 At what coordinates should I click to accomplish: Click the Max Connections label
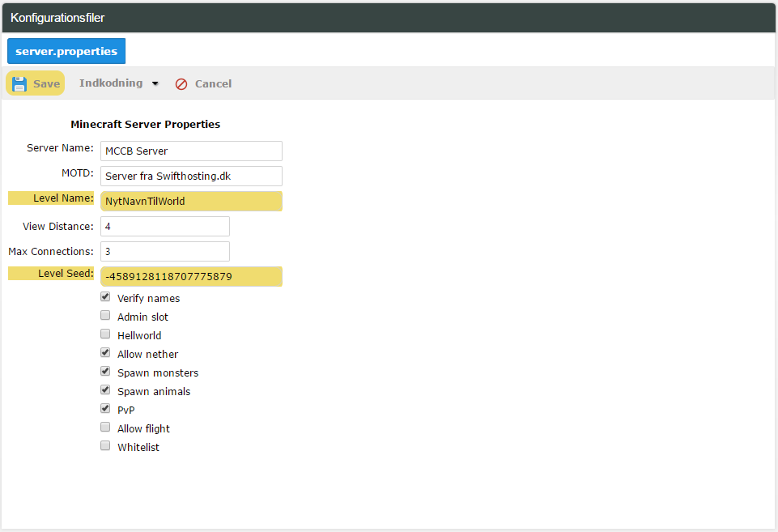[51, 252]
